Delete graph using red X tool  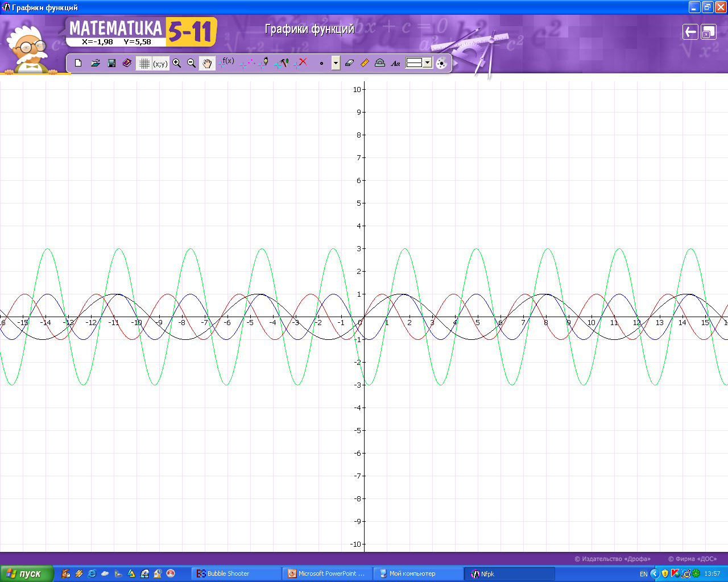(301, 63)
